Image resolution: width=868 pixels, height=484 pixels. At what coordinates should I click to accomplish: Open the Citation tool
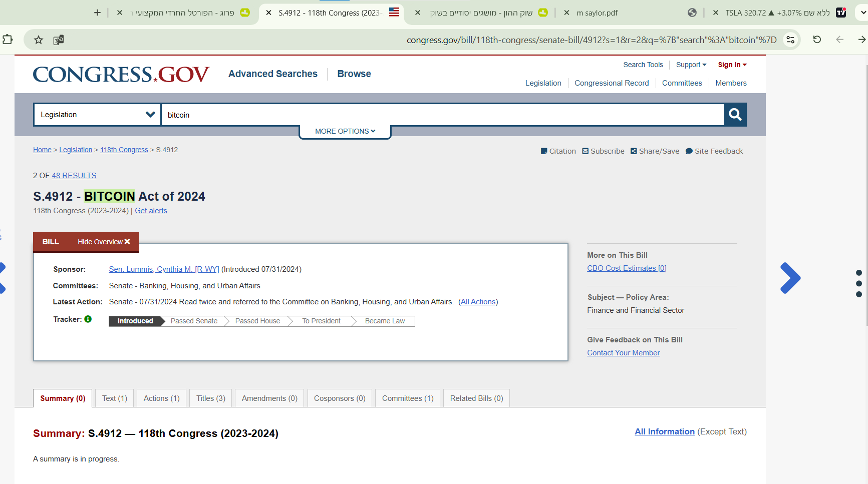pos(558,151)
